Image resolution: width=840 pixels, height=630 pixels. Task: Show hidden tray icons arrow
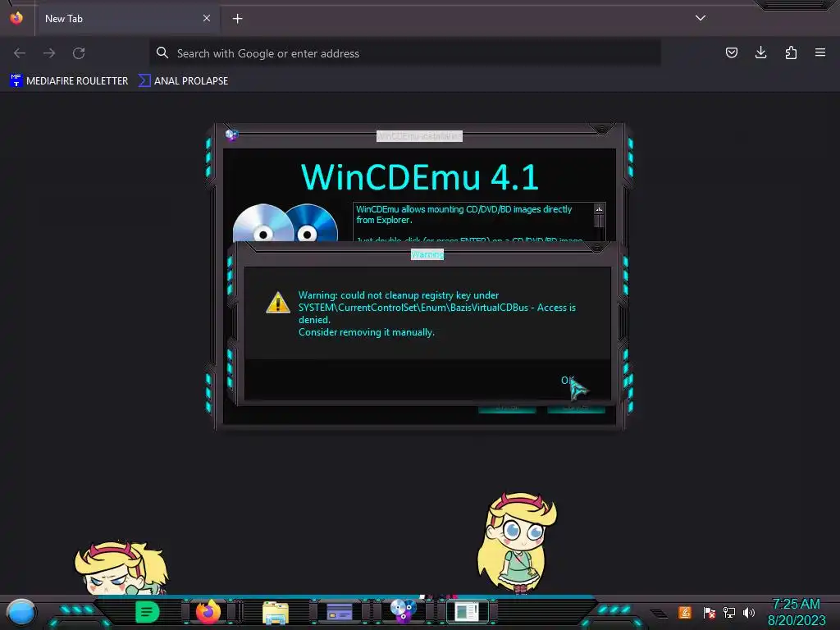[x=659, y=614]
